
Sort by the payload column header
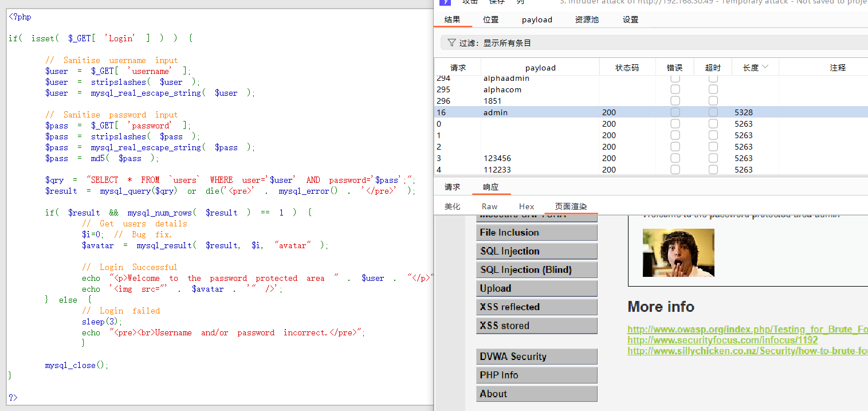(x=540, y=68)
